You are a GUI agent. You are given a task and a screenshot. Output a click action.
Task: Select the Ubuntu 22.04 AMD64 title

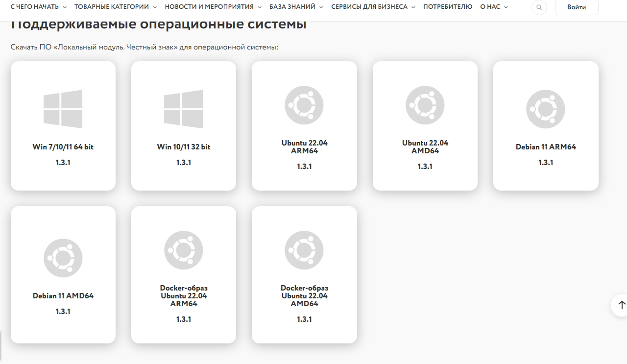point(425,147)
